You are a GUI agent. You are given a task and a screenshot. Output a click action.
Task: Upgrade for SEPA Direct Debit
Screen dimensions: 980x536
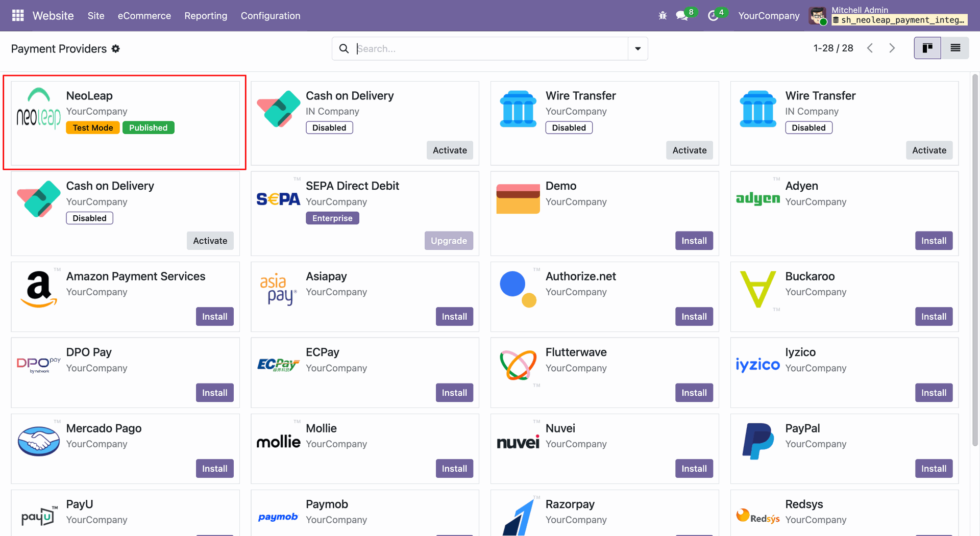449,241
